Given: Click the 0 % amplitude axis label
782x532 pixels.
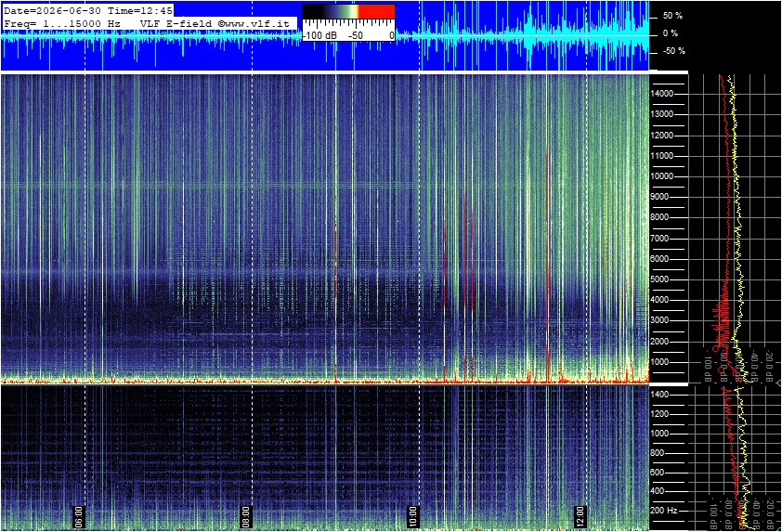Looking at the screenshot, I should pos(670,33).
